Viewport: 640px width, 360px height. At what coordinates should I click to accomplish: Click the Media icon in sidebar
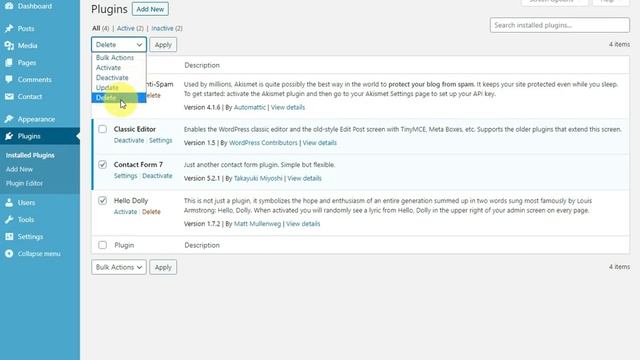pos(9,46)
